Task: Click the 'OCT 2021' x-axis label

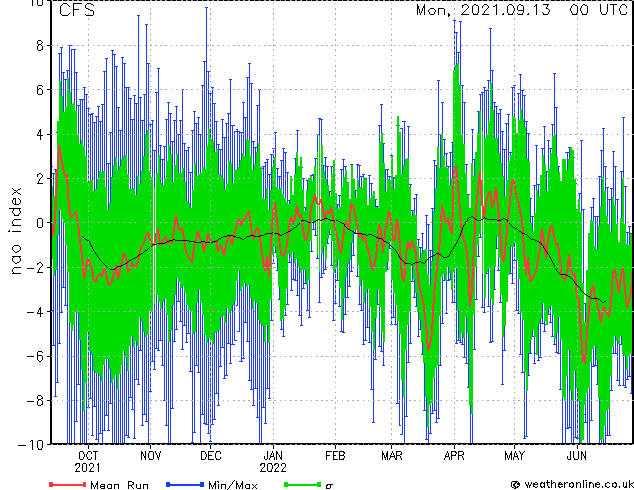Action: [88, 462]
